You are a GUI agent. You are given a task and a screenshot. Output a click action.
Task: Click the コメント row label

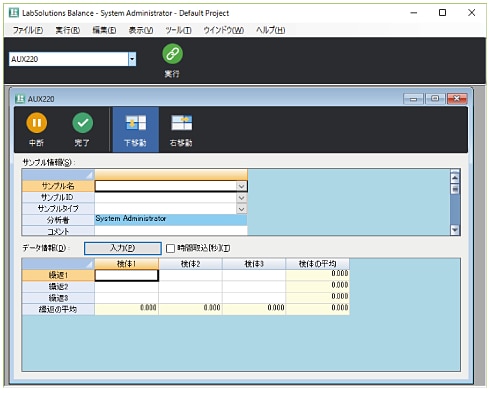pyautogui.click(x=58, y=231)
